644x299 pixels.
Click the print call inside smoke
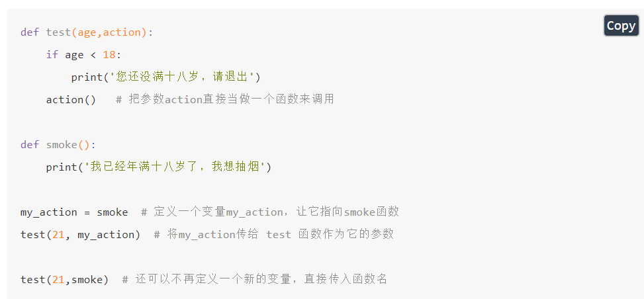pos(159,167)
